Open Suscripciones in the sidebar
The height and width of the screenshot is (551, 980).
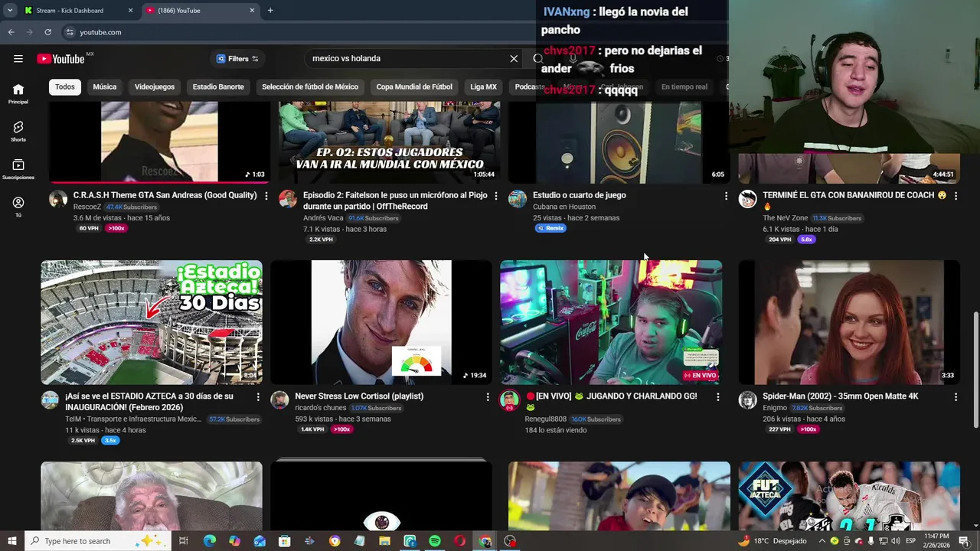coord(18,169)
